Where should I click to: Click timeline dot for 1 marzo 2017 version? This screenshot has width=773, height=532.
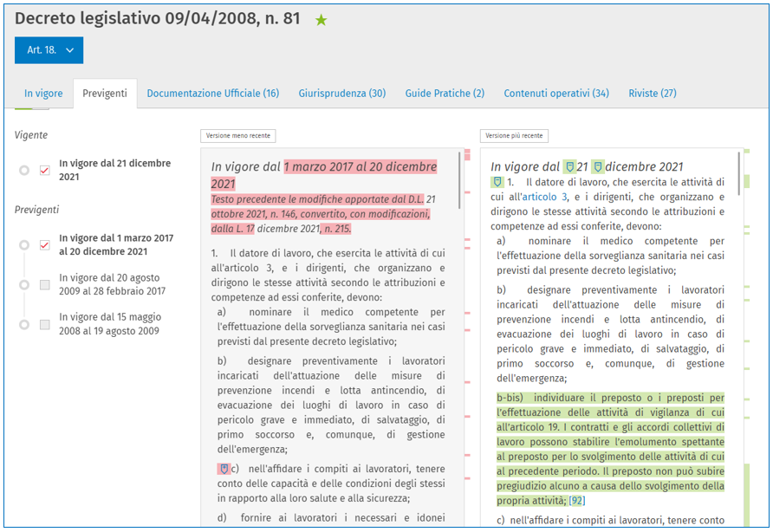[24, 245]
